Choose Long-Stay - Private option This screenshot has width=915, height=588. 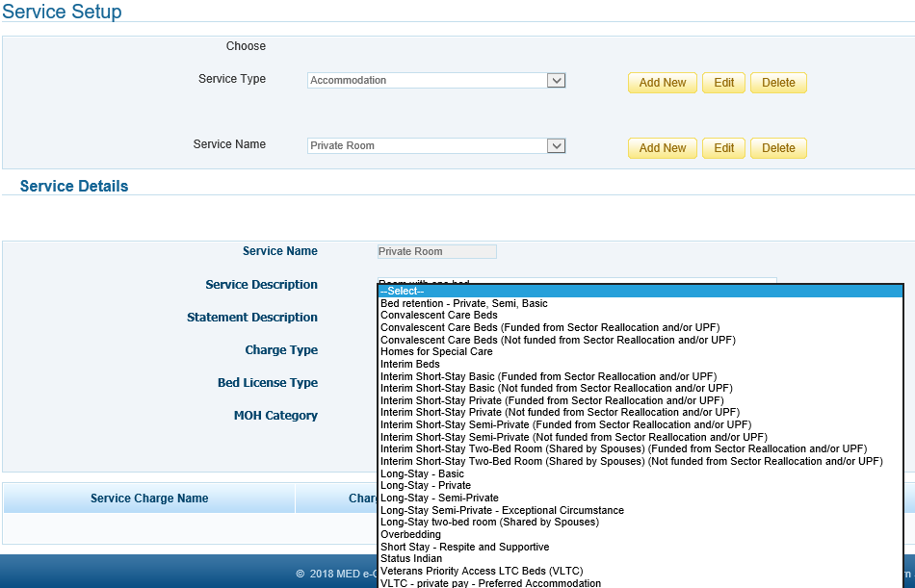(x=426, y=486)
